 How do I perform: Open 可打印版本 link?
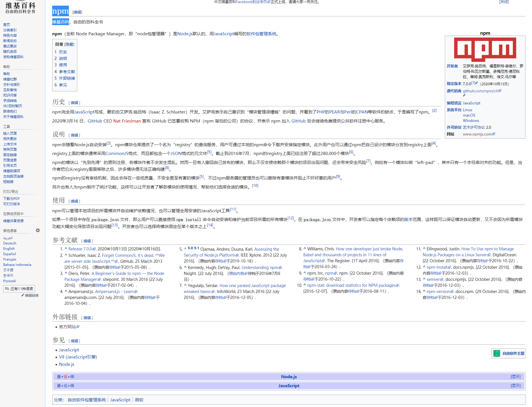pos(12,204)
